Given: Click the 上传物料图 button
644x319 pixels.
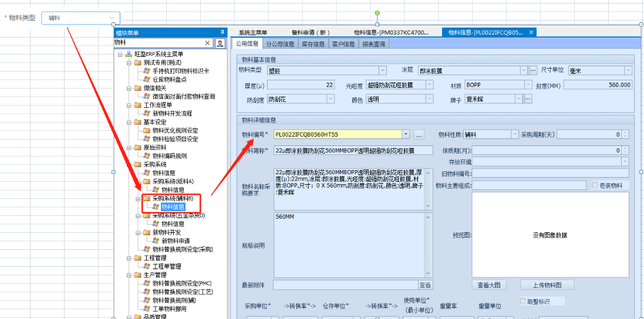Looking at the screenshot, I should (547, 285).
